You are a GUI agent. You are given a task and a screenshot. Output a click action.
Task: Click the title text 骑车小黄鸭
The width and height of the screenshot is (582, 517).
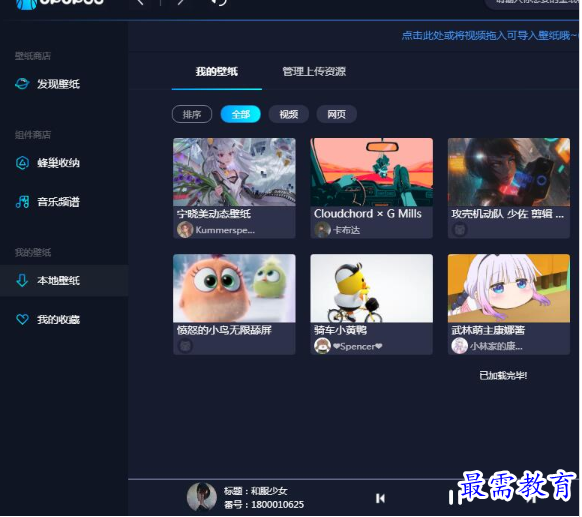coord(340,330)
